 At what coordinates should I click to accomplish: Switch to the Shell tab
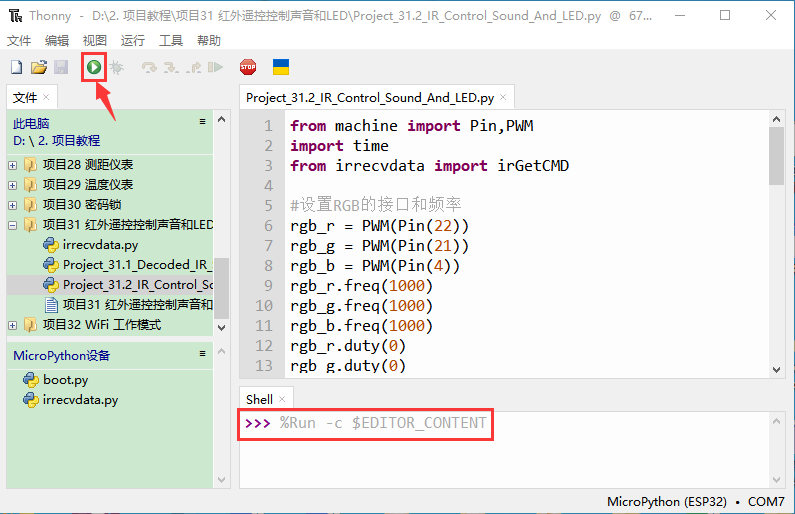(x=259, y=399)
